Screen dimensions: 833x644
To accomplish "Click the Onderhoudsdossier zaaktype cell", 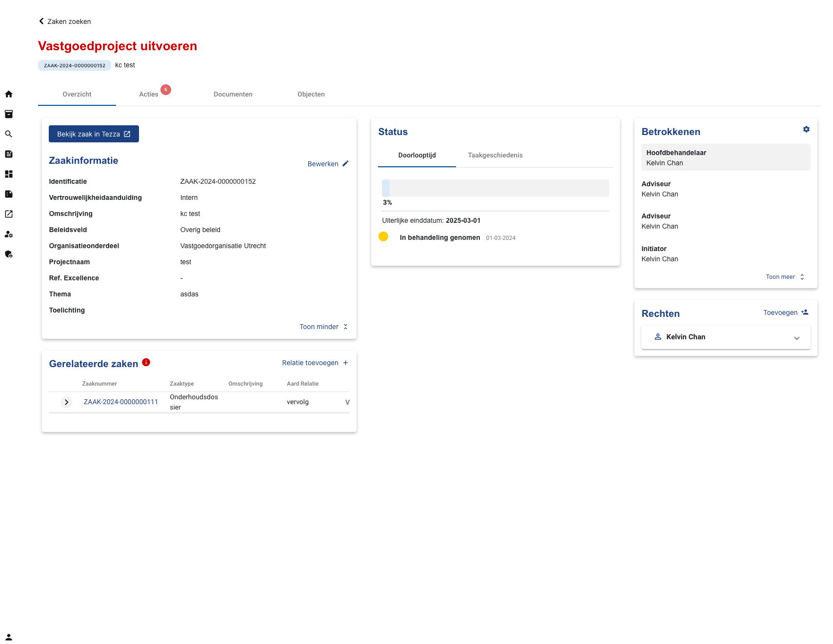I will 194,402.
